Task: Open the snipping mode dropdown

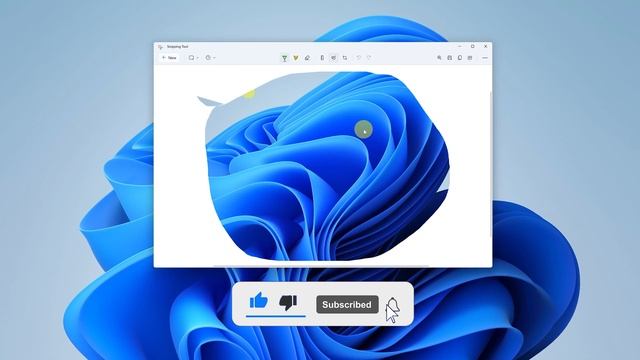Action: pos(193,58)
